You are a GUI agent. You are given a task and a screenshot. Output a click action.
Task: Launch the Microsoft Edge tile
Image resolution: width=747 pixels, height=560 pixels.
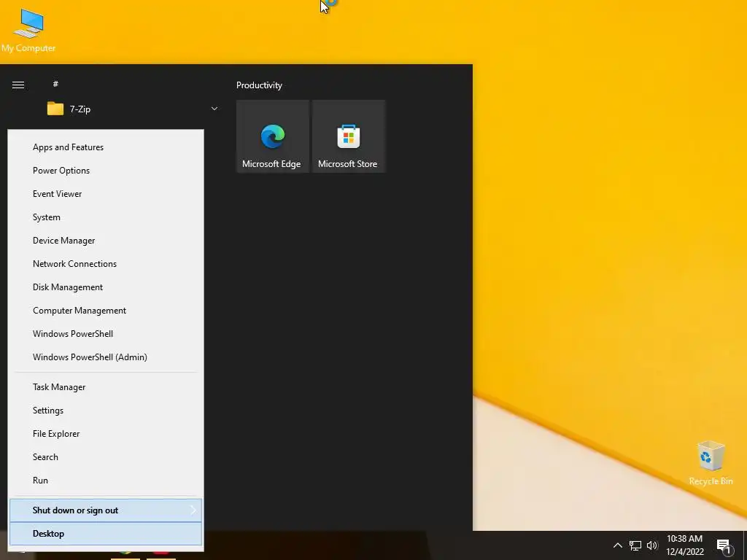273,136
